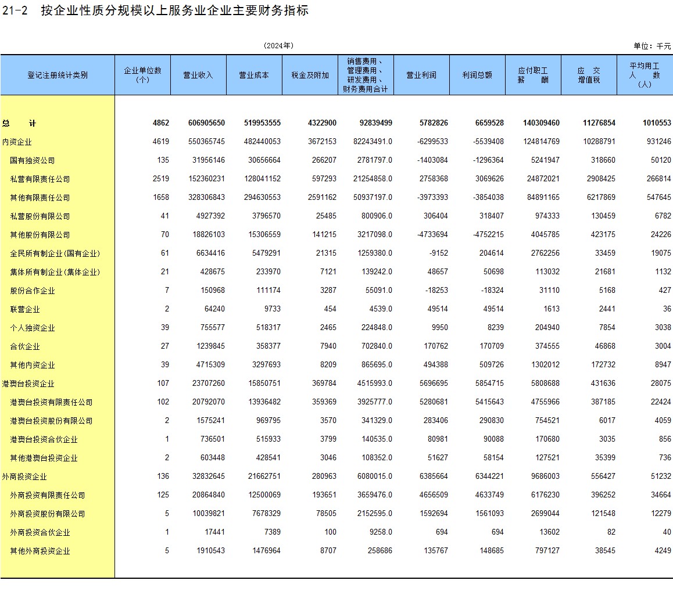Click the 4862 total enterprise count cell
The height and width of the screenshot is (616, 673).
click(x=161, y=123)
